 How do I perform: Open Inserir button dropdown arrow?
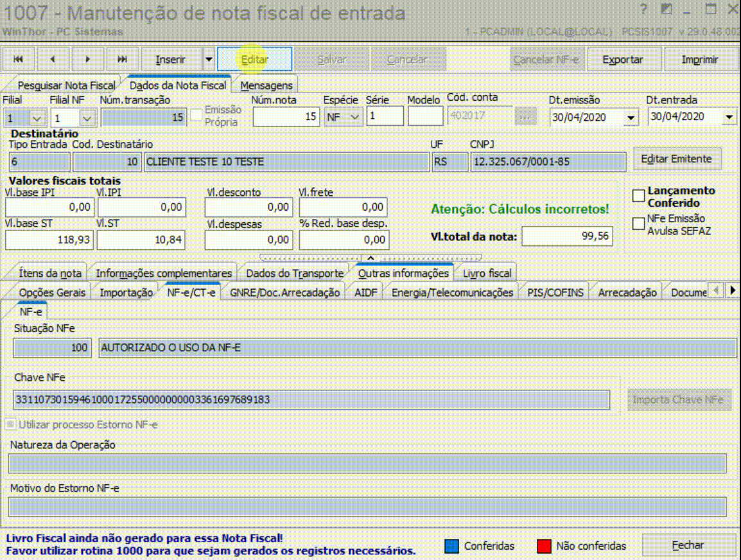pyautogui.click(x=209, y=60)
